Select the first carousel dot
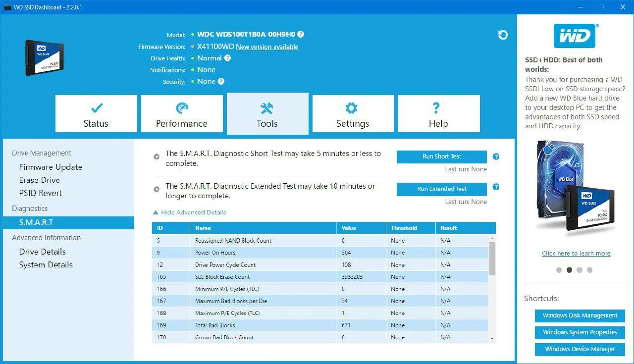The image size is (634, 364). pos(559,270)
